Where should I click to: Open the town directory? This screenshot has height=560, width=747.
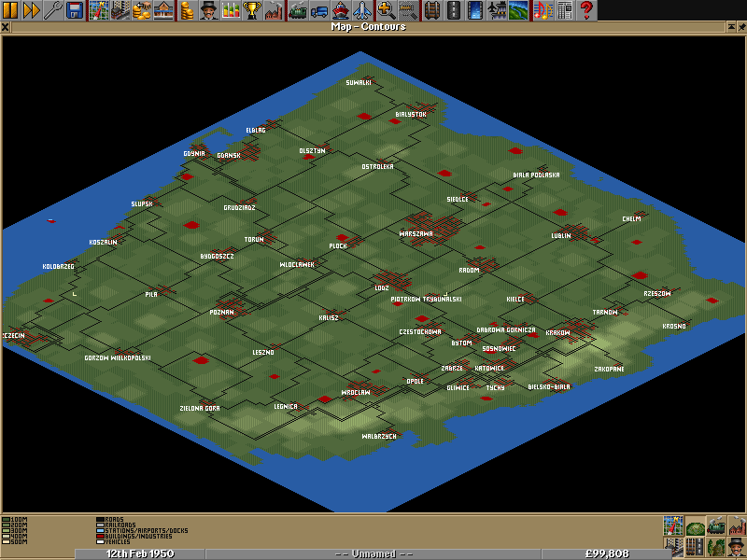tap(120, 10)
